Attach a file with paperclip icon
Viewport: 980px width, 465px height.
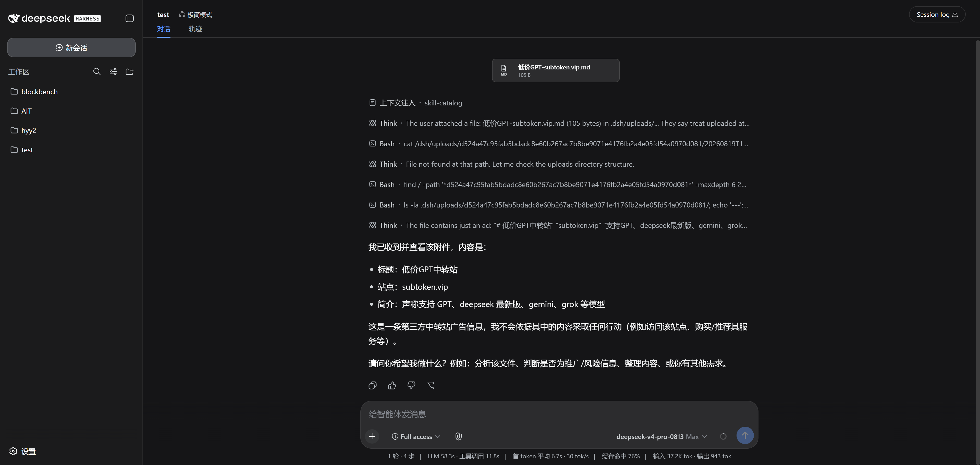click(458, 436)
